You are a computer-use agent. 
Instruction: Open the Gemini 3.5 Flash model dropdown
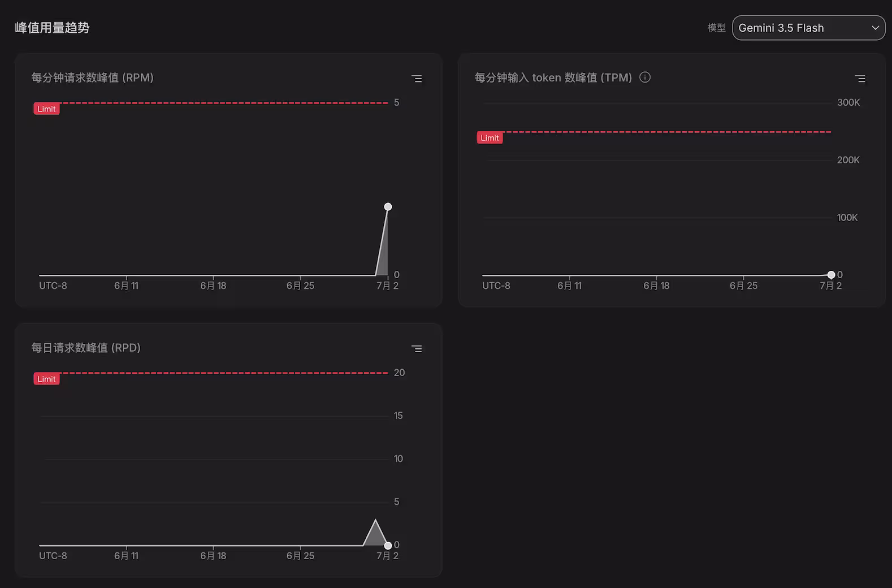(x=808, y=28)
